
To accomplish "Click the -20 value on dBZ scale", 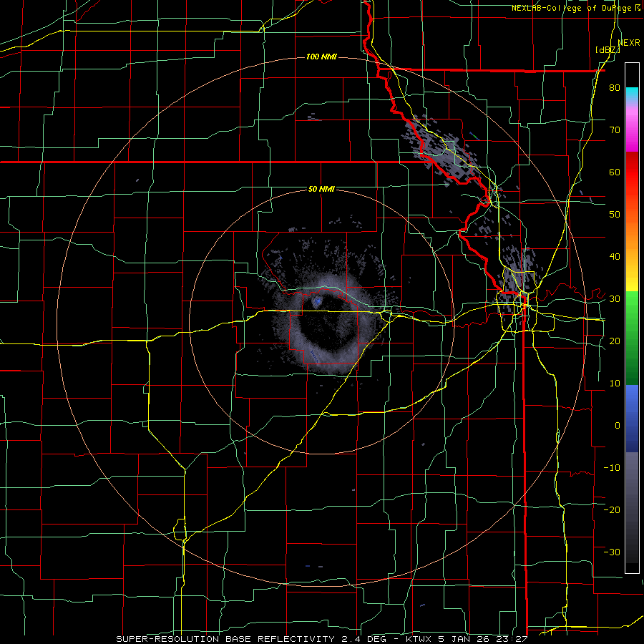I will pyautogui.click(x=612, y=509).
